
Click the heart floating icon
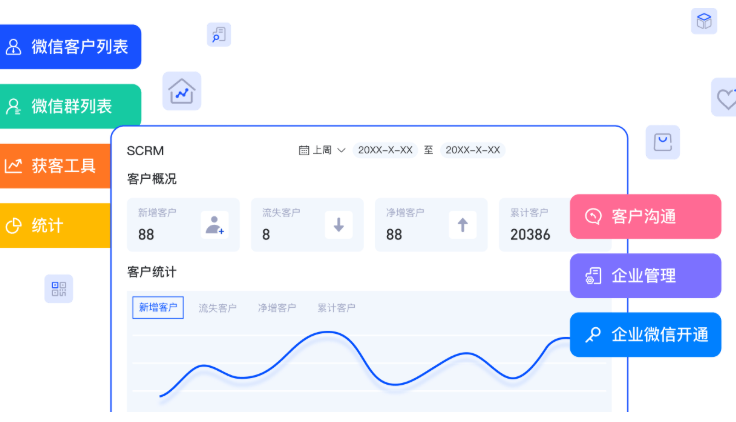(x=725, y=98)
